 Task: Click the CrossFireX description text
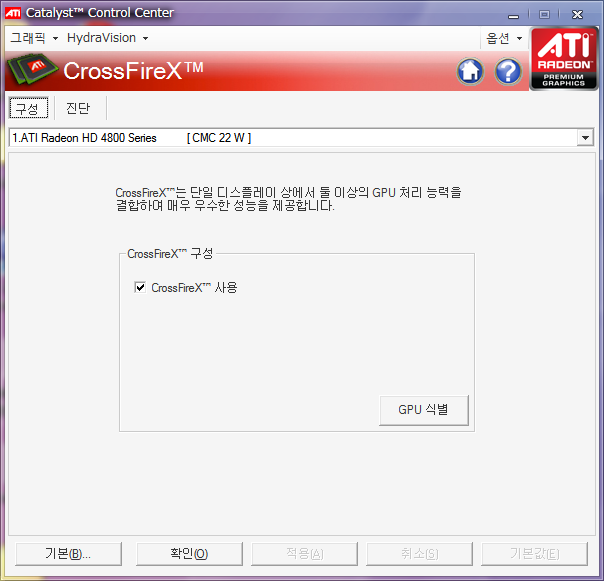288,199
